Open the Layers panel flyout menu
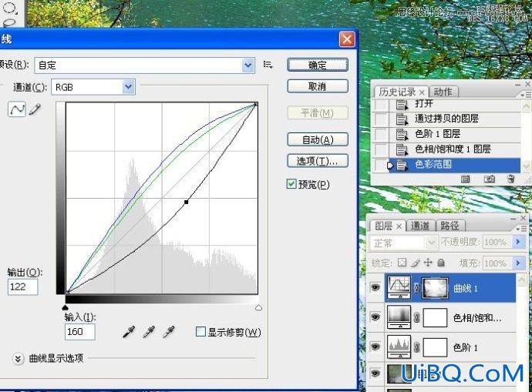Image resolution: width=532 pixels, height=392 pixels. (x=523, y=229)
